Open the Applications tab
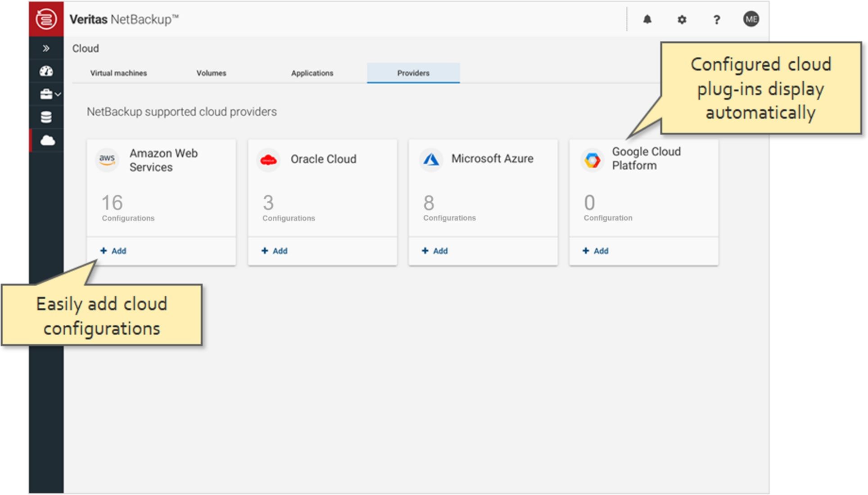Image resolution: width=868 pixels, height=495 pixels. pos(312,73)
